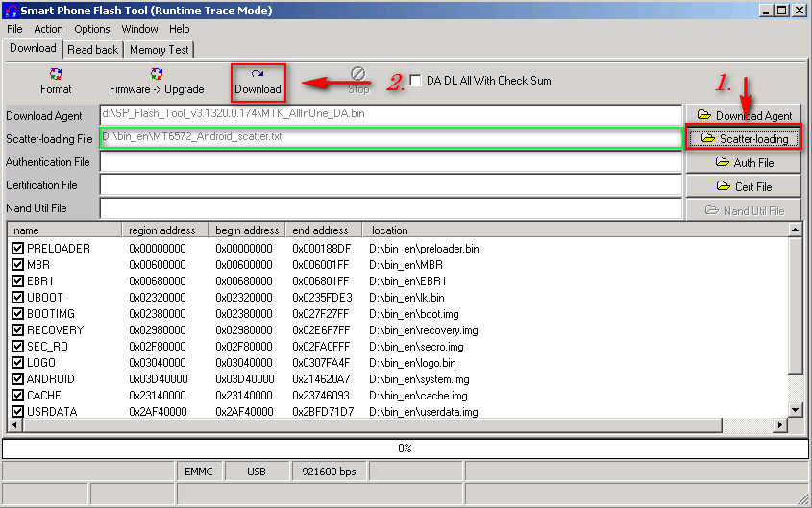Click the Firmware -> Upgrade icon

point(157,82)
